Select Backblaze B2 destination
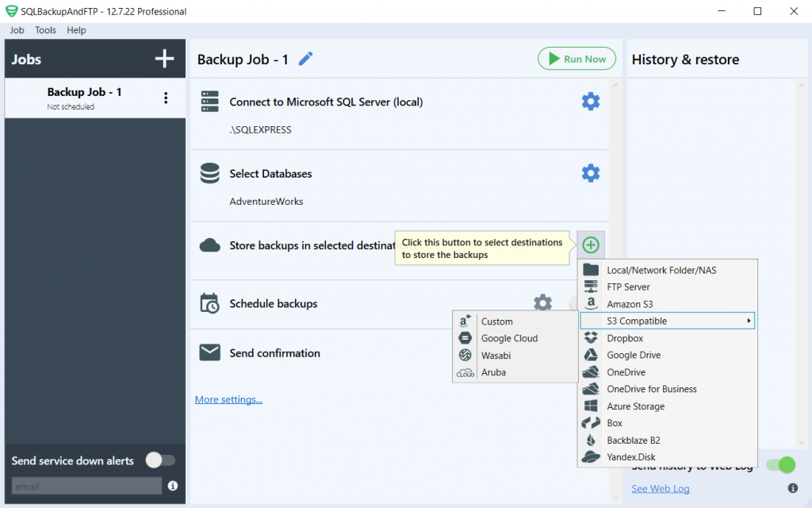The height and width of the screenshot is (508, 812). coord(668,440)
